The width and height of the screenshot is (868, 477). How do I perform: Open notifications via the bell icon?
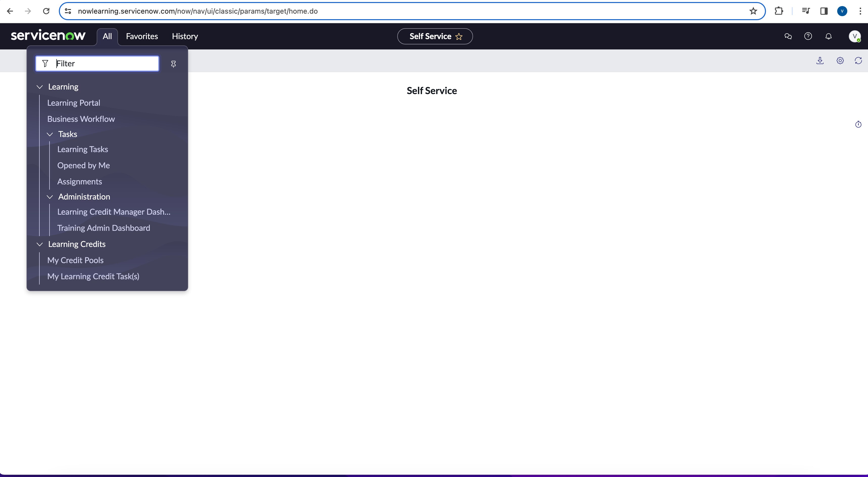pos(829,36)
